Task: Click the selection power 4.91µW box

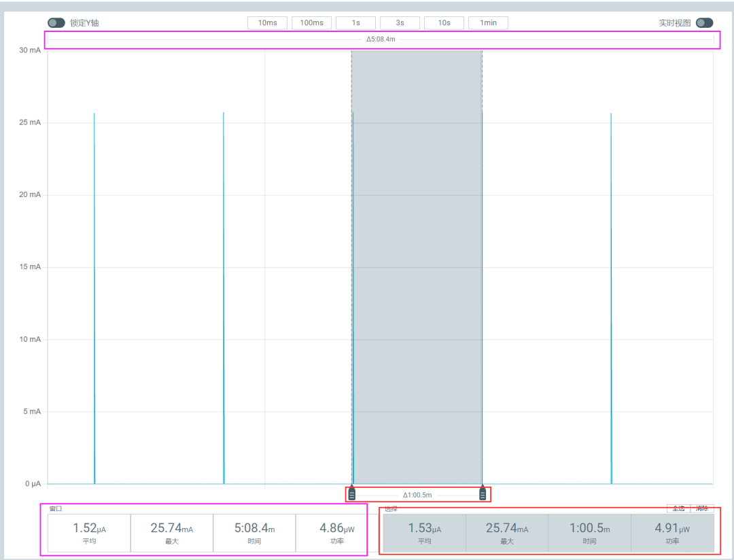Action: (x=672, y=533)
